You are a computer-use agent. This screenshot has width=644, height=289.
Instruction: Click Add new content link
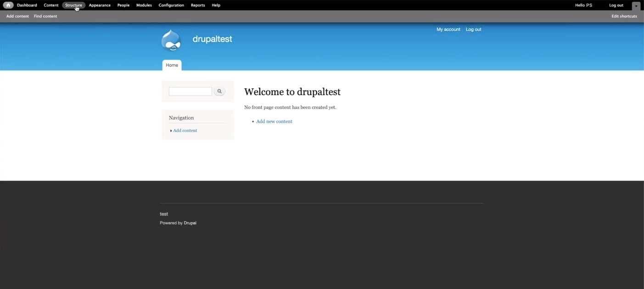coord(274,121)
